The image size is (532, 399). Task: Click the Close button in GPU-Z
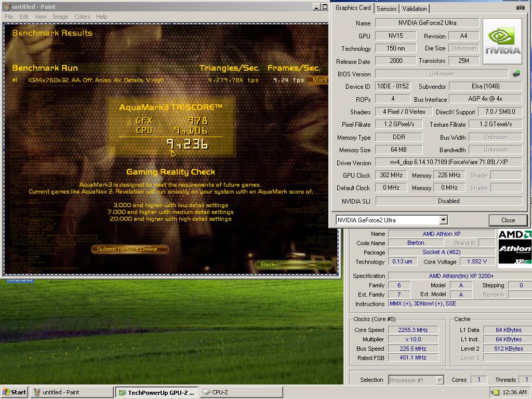click(508, 220)
